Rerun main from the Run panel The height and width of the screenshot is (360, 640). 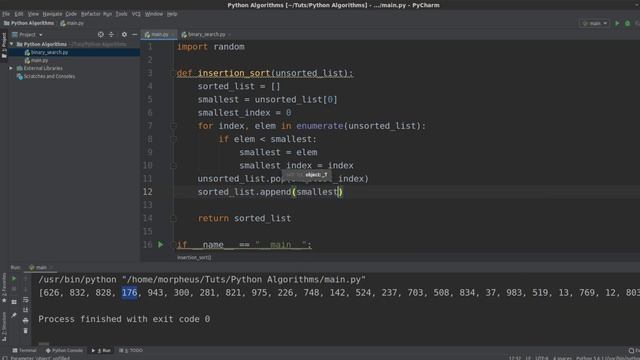coord(14,279)
